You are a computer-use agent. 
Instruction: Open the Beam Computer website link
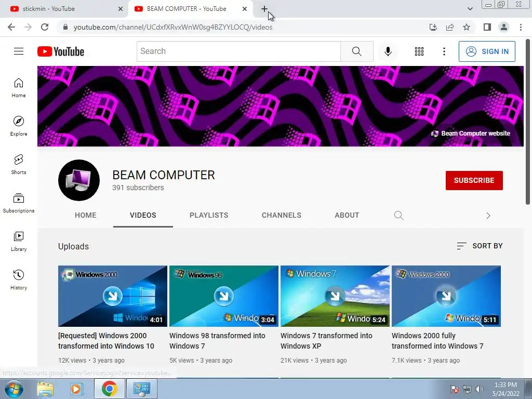470,134
